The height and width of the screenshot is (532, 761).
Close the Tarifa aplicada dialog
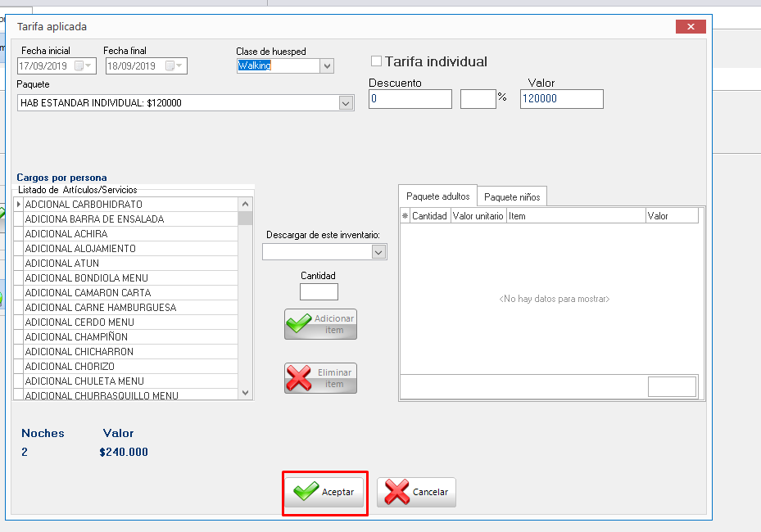pyautogui.click(x=691, y=27)
